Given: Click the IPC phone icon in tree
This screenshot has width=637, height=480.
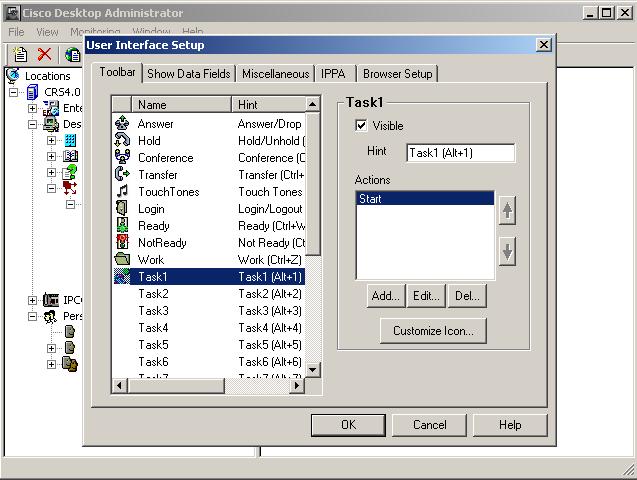Looking at the screenshot, I should [51, 300].
